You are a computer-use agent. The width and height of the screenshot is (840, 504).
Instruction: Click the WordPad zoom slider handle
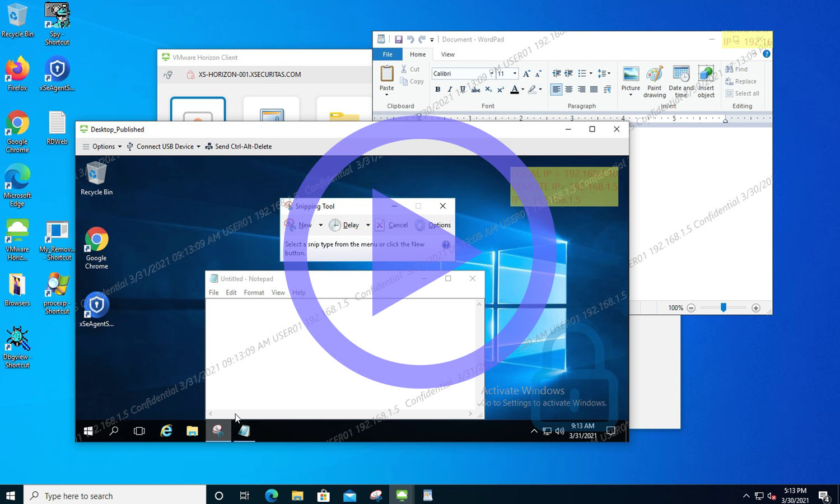tap(724, 307)
